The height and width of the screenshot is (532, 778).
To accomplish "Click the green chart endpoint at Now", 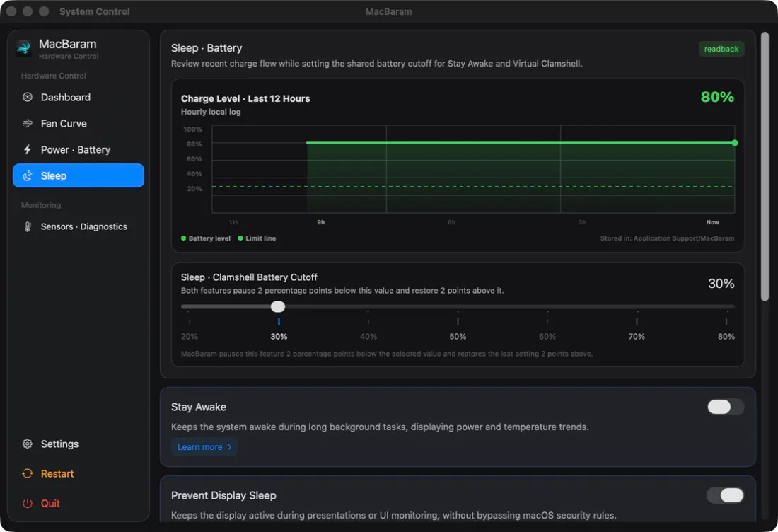I will click(x=734, y=143).
